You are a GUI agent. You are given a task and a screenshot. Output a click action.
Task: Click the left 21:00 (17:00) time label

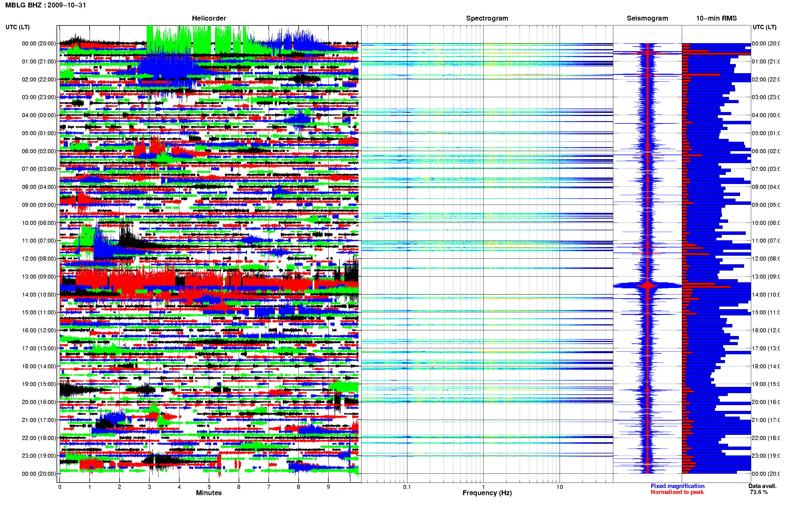(x=39, y=420)
